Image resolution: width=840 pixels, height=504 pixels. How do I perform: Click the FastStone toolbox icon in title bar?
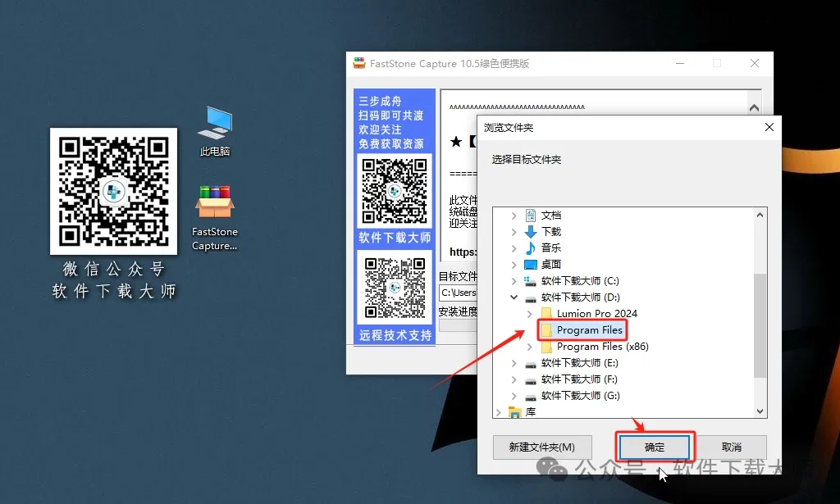point(358,63)
